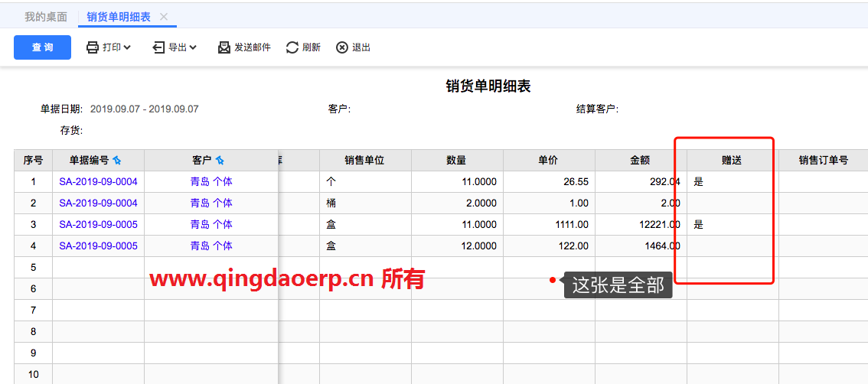The height and width of the screenshot is (384, 868).
Task: Click the 赠送 column header
Action: [732, 161]
